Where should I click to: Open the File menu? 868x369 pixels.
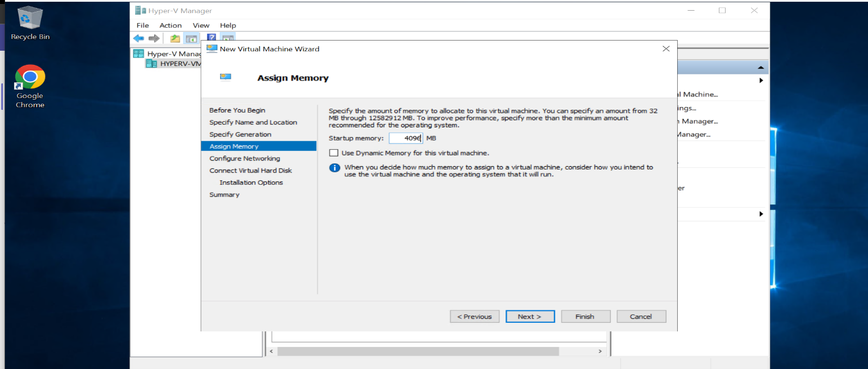tap(143, 25)
